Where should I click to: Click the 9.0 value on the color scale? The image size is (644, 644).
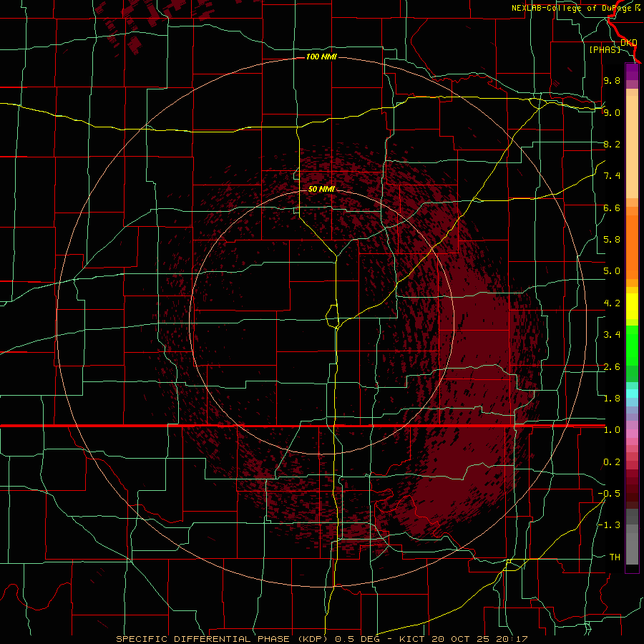click(612, 112)
